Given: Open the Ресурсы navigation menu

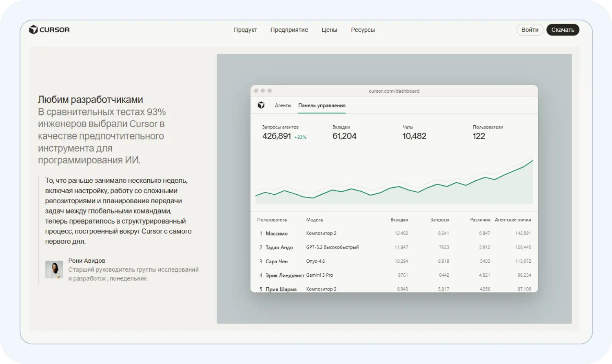Looking at the screenshot, I should pyautogui.click(x=363, y=30).
